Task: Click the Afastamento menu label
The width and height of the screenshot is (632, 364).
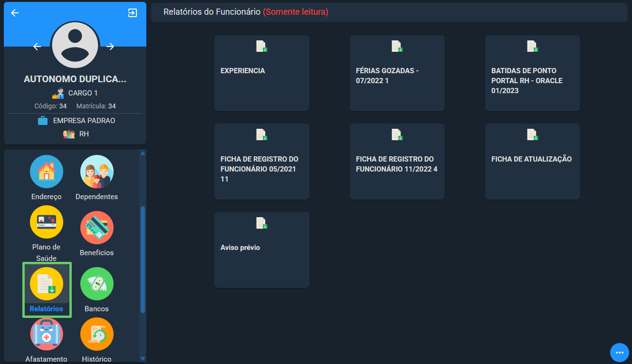Action: coord(46,359)
